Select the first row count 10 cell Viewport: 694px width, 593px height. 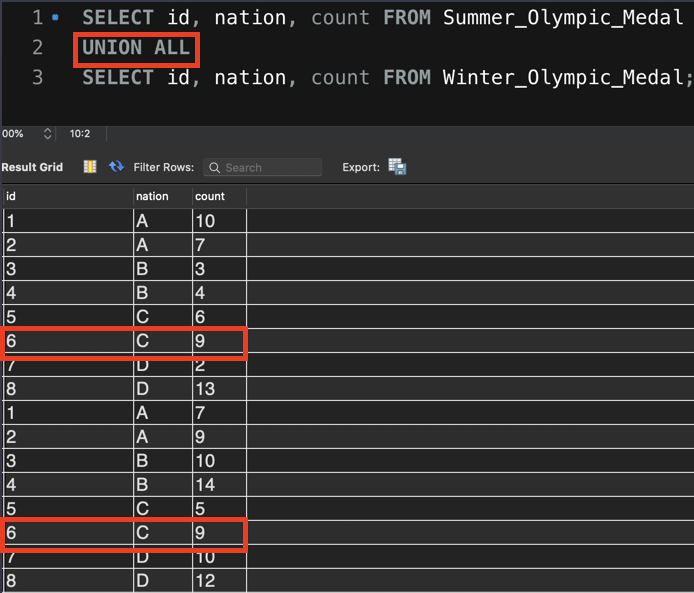[x=220, y=221]
